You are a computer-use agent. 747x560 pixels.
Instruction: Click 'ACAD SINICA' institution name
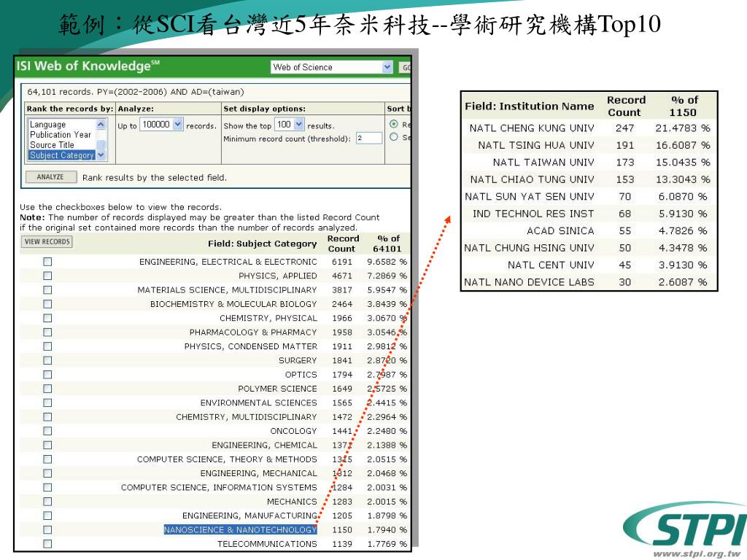pos(560,231)
